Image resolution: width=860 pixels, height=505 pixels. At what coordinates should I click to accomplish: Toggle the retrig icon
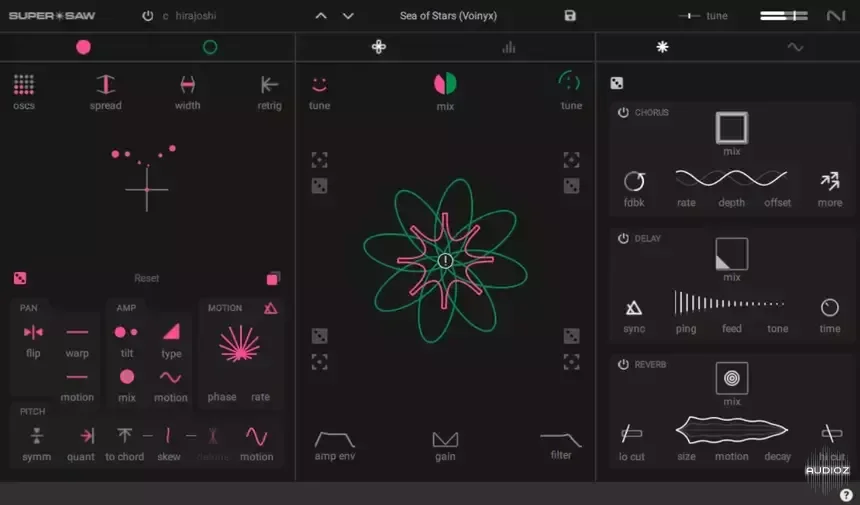(x=269, y=84)
